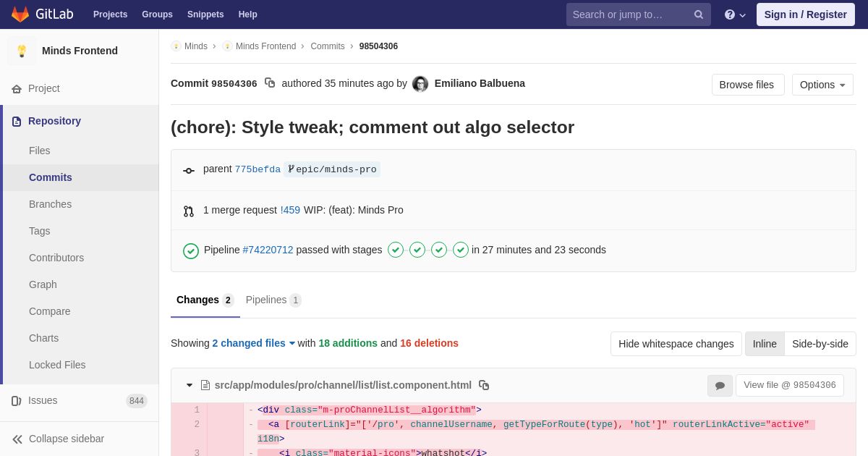Open Branches in the sidebar

tap(80, 204)
